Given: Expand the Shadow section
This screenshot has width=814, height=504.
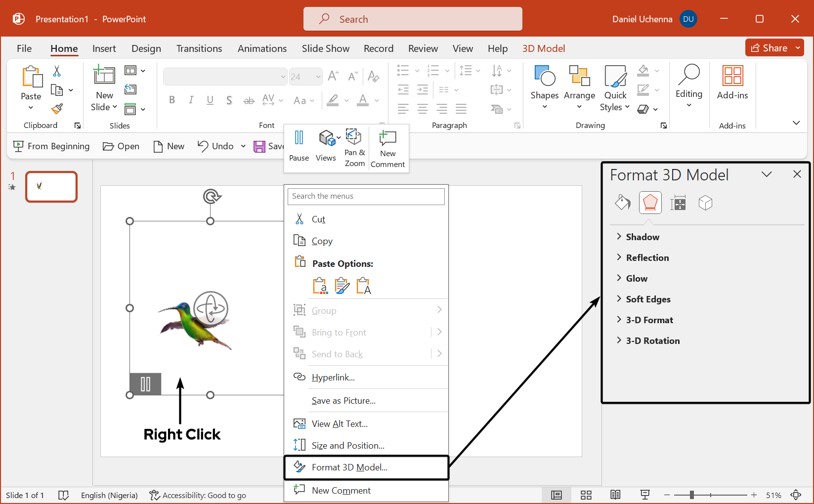Looking at the screenshot, I should (642, 237).
